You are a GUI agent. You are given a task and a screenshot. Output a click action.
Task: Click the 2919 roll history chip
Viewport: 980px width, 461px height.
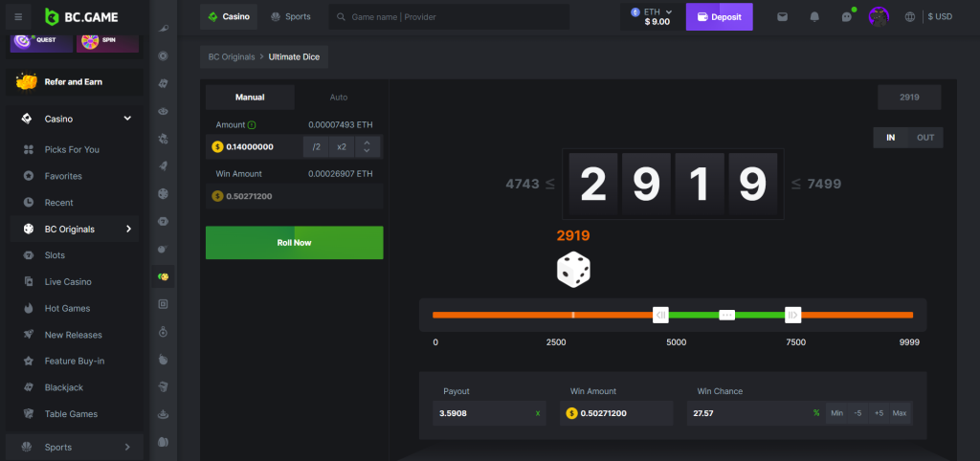coord(909,98)
